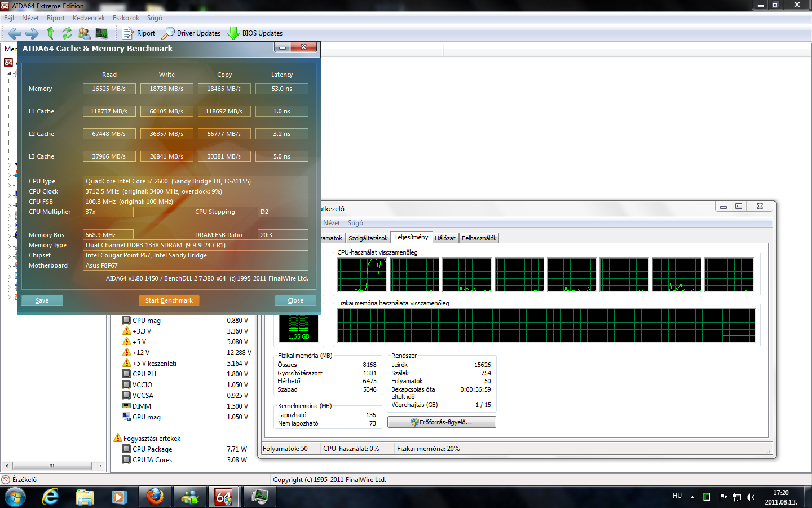Select the Fogyasztási értékek group header
Screen dimensions: 812x508
pos(147,439)
